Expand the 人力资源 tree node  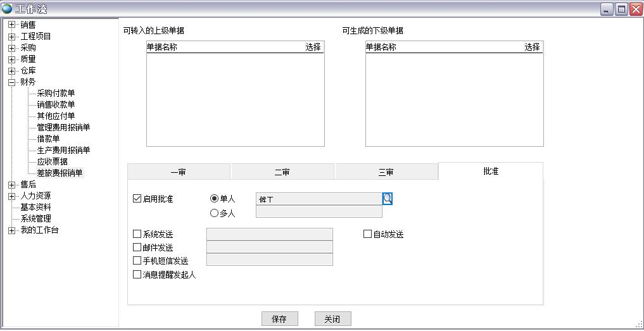tap(11, 196)
